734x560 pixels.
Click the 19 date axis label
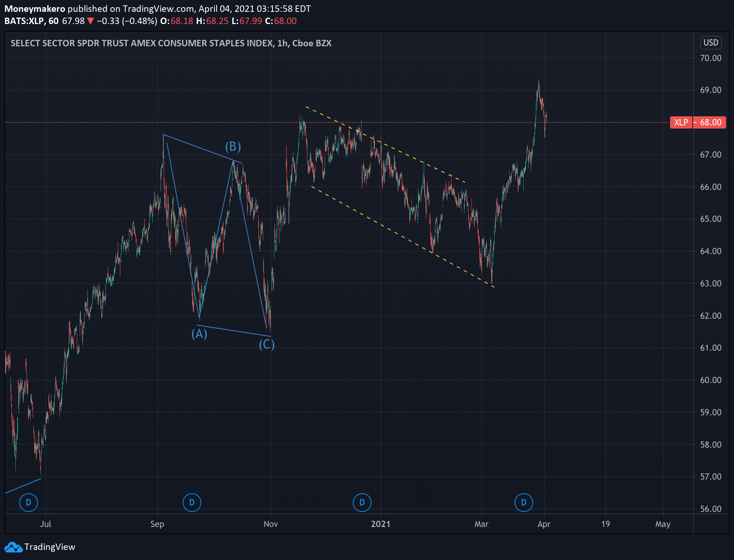[x=606, y=524]
